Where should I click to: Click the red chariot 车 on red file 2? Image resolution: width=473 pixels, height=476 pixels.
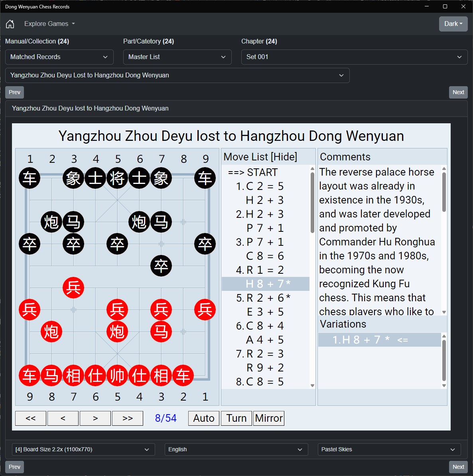(183, 375)
